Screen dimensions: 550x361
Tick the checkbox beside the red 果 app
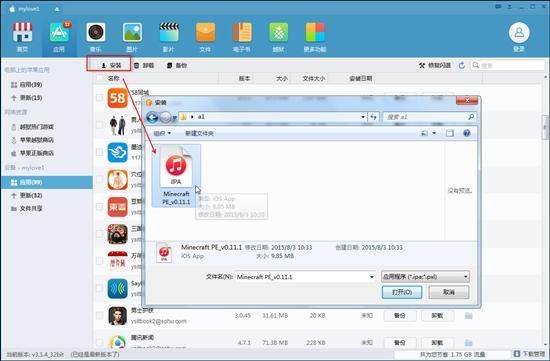(100, 206)
